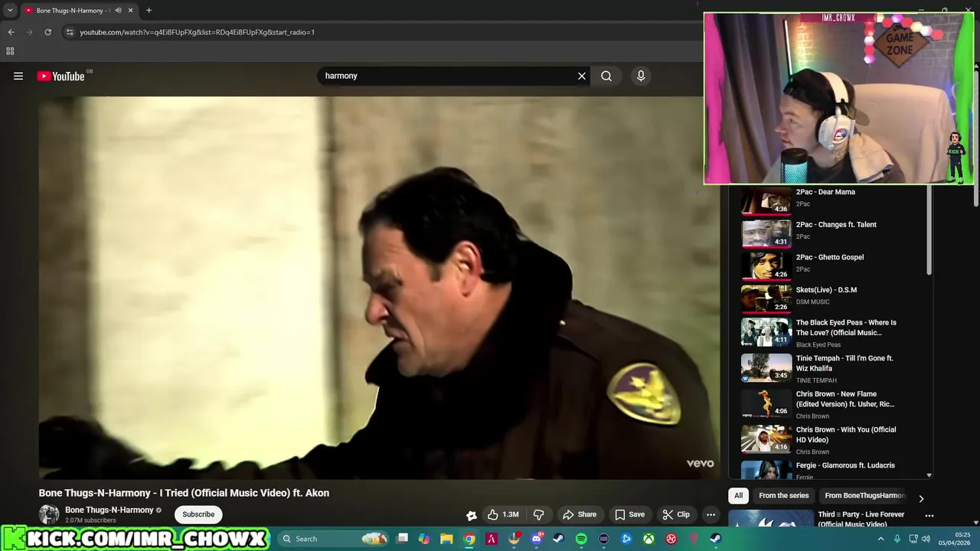Viewport: 980px width, 551px height.
Task: Open the Bone Thugs-N-Harmony channel name link
Action: click(109, 510)
